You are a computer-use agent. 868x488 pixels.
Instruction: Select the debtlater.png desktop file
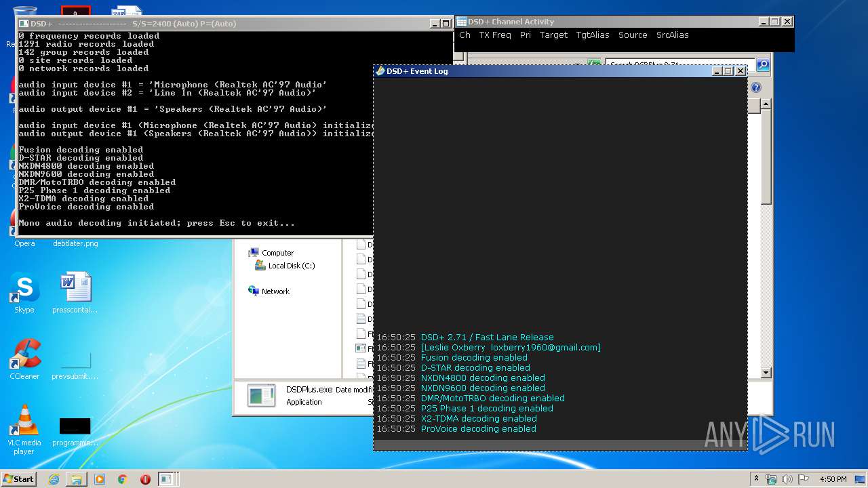(x=75, y=243)
